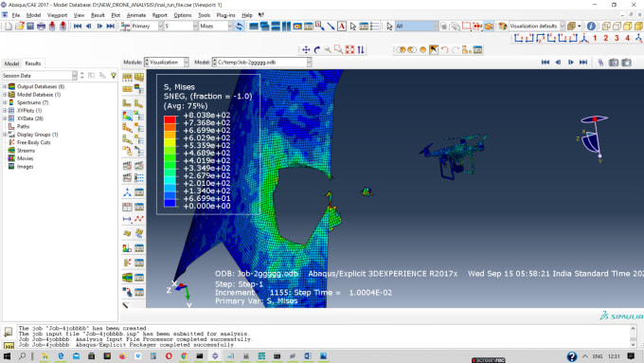Select the Rotate View tool
Viewport: 644px width, 363px height.
[316, 49]
